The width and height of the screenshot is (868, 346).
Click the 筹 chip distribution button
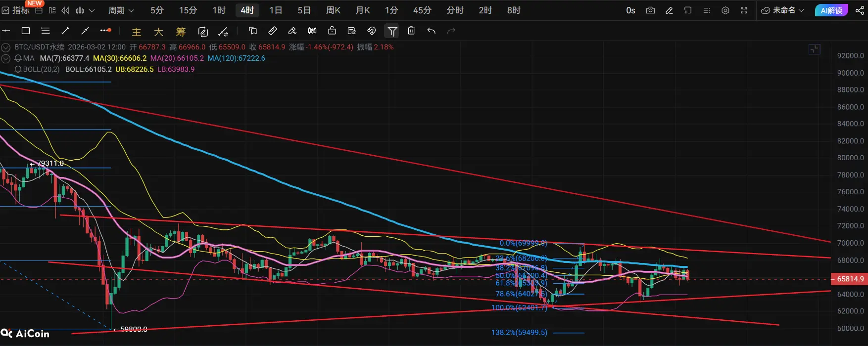click(181, 32)
